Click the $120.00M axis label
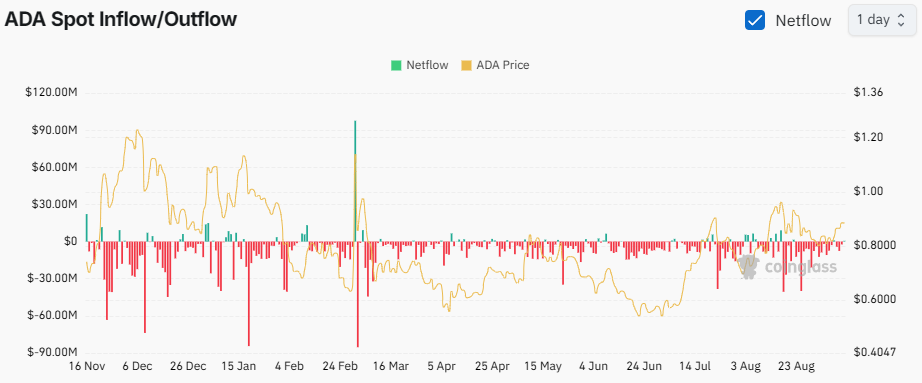922x383 pixels. (x=52, y=93)
